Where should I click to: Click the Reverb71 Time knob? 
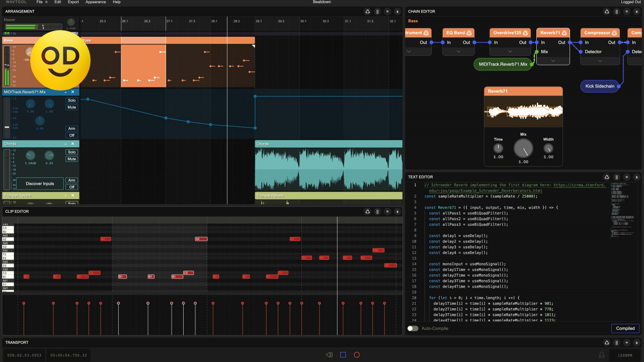(498, 148)
